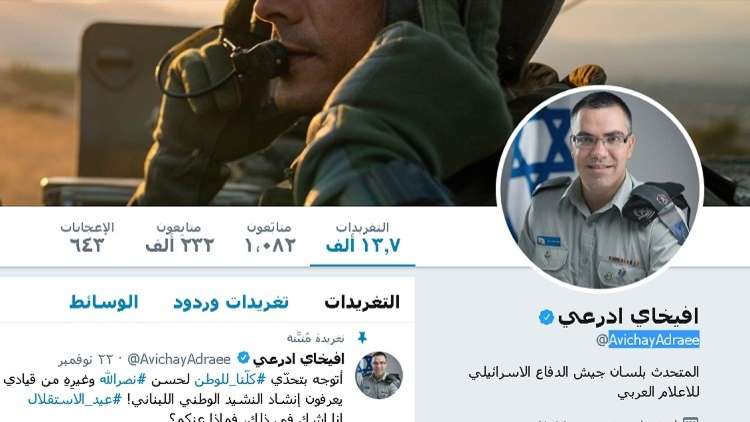Click the #نصرالله hashtag link
The width and height of the screenshot is (750, 422).
[122, 380]
